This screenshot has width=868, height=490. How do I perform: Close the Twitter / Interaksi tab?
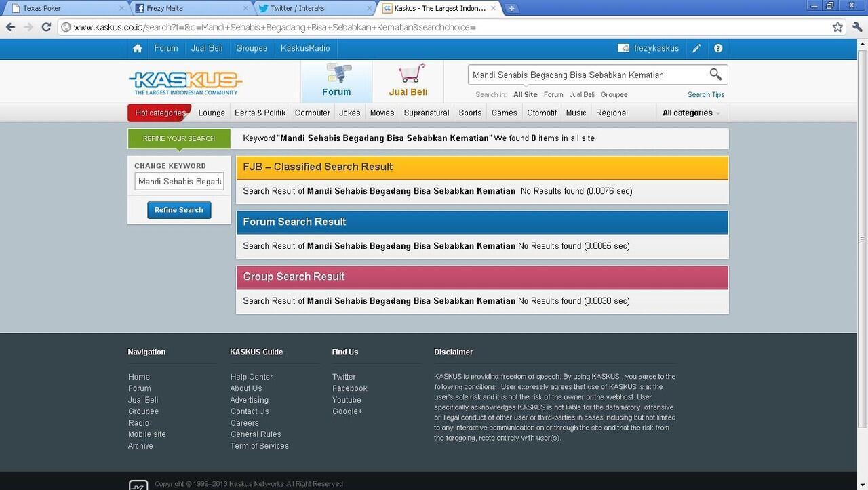point(369,8)
